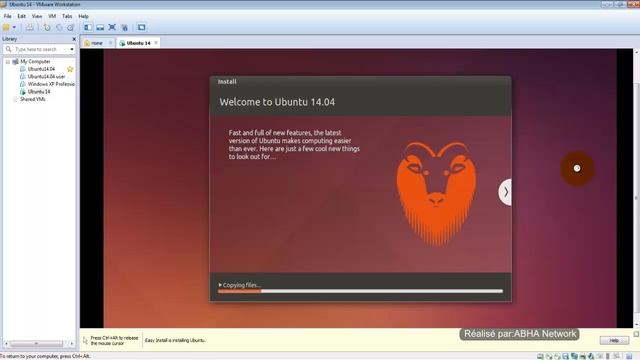Image resolution: width=640 pixels, height=360 pixels.
Task: Select Windows XP Professional VM entry
Action: 51,84
